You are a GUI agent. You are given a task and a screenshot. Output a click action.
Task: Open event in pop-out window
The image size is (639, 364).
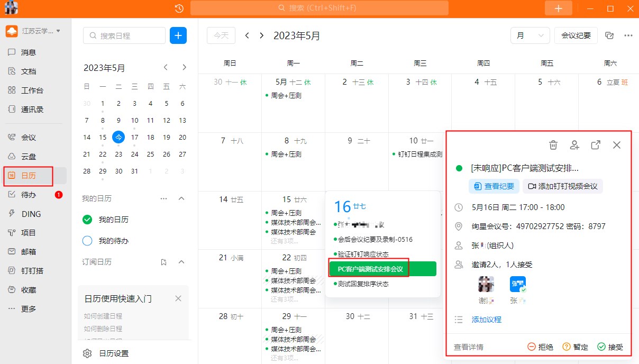click(x=596, y=145)
